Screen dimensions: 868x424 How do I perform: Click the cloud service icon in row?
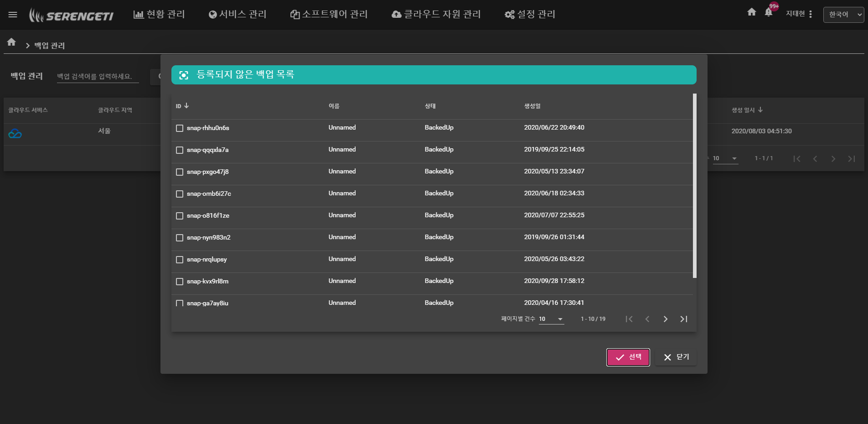pyautogui.click(x=15, y=134)
